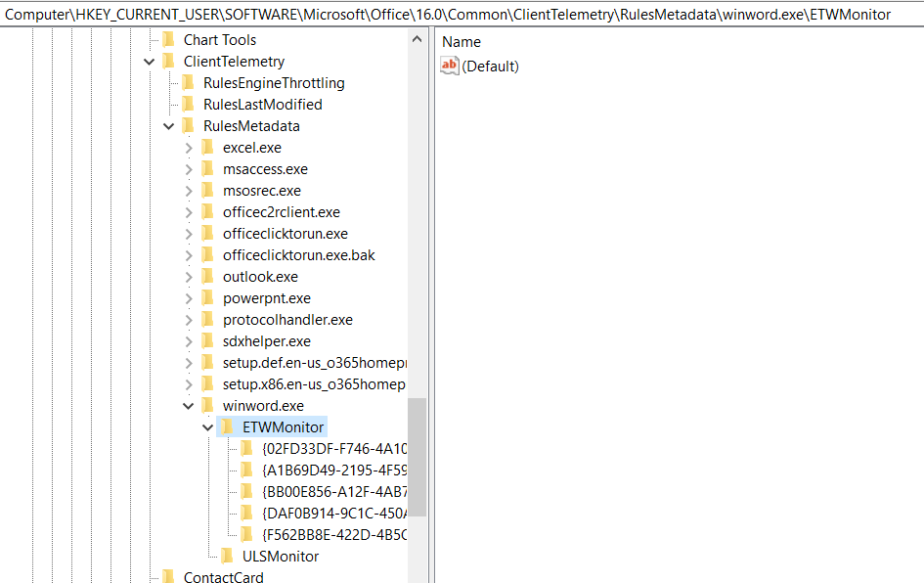
Task: Click the (Default) string value icon
Action: tap(449, 66)
